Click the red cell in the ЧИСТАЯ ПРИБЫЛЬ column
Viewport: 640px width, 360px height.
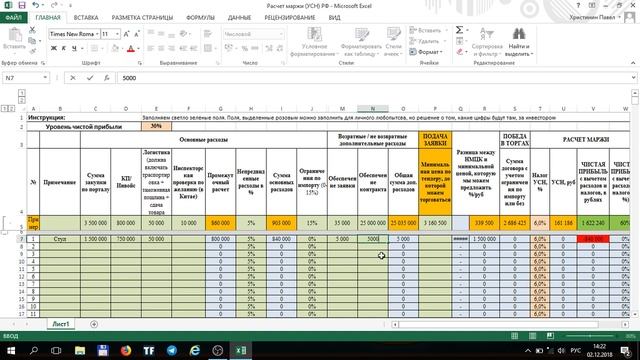(x=593, y=239)
